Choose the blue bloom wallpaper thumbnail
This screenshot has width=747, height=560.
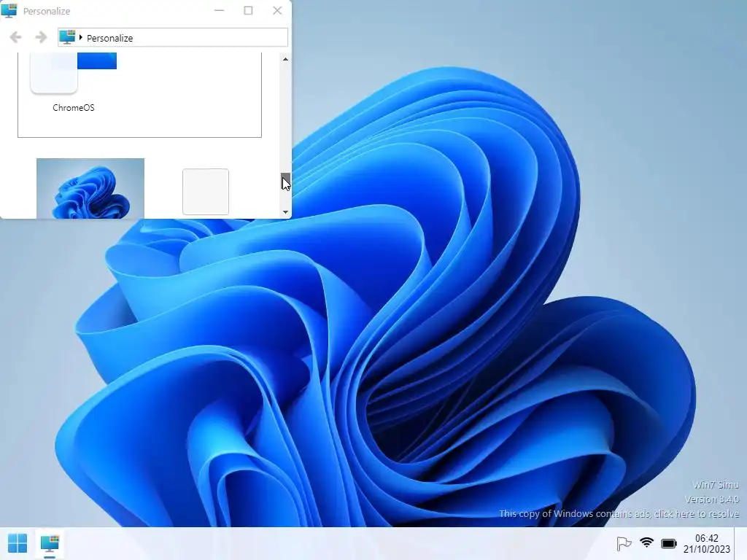coord(90,189)
